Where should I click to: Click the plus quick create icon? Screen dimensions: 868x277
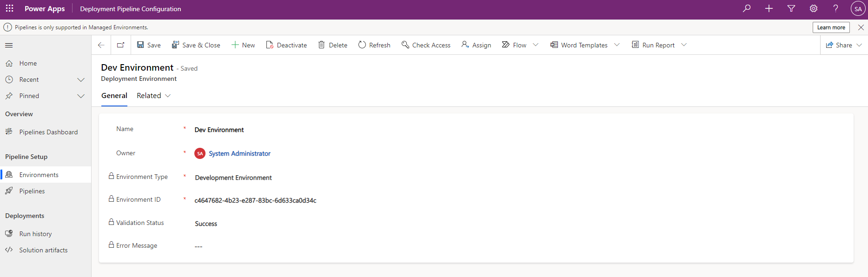(x=769, y=8)
